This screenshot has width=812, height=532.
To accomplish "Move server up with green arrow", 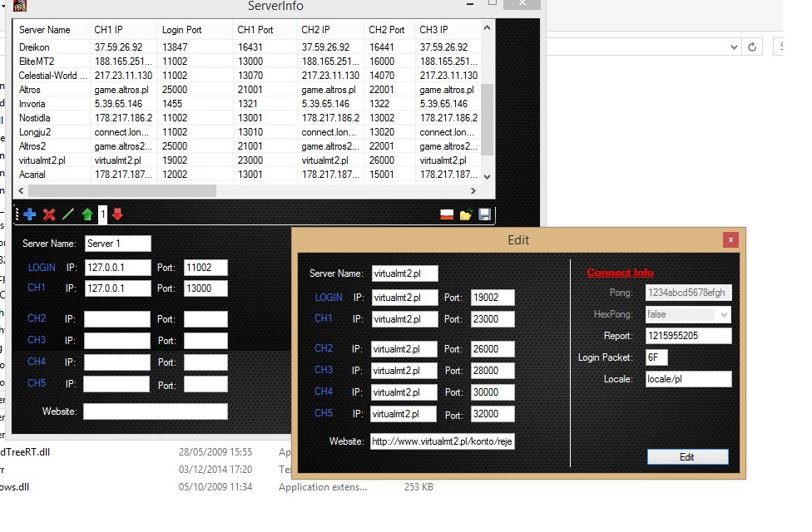I will 87,214.
